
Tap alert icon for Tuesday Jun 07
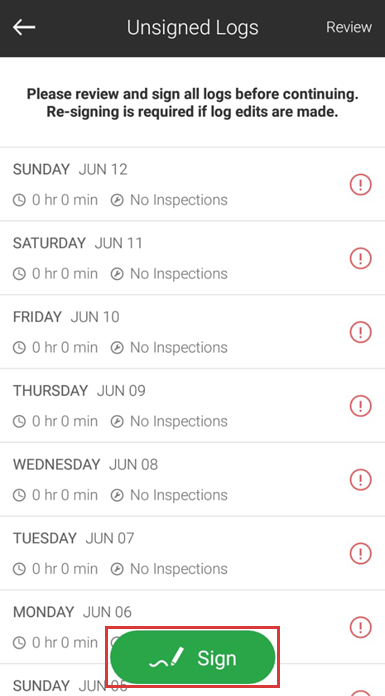point(361,553)
